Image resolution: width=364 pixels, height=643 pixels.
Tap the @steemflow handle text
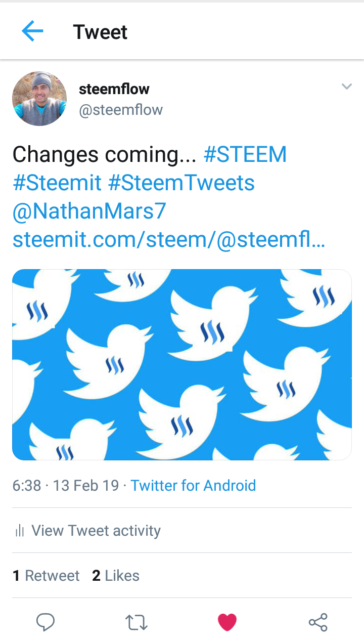coord(121,110)
